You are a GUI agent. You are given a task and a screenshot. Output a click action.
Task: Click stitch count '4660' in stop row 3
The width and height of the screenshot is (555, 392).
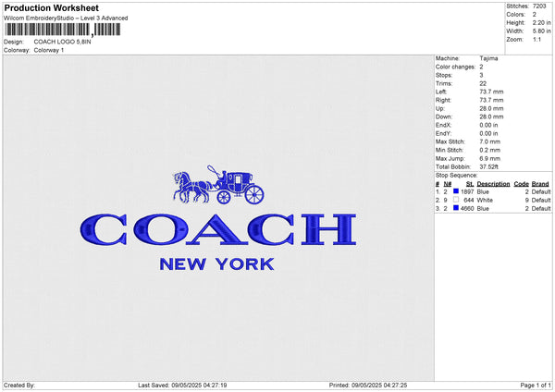[467, 209]
